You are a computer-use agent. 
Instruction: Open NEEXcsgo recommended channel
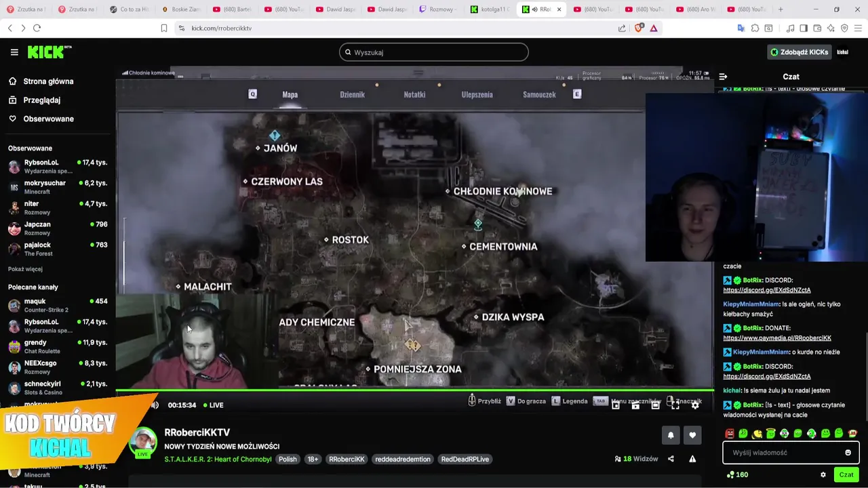58,367
